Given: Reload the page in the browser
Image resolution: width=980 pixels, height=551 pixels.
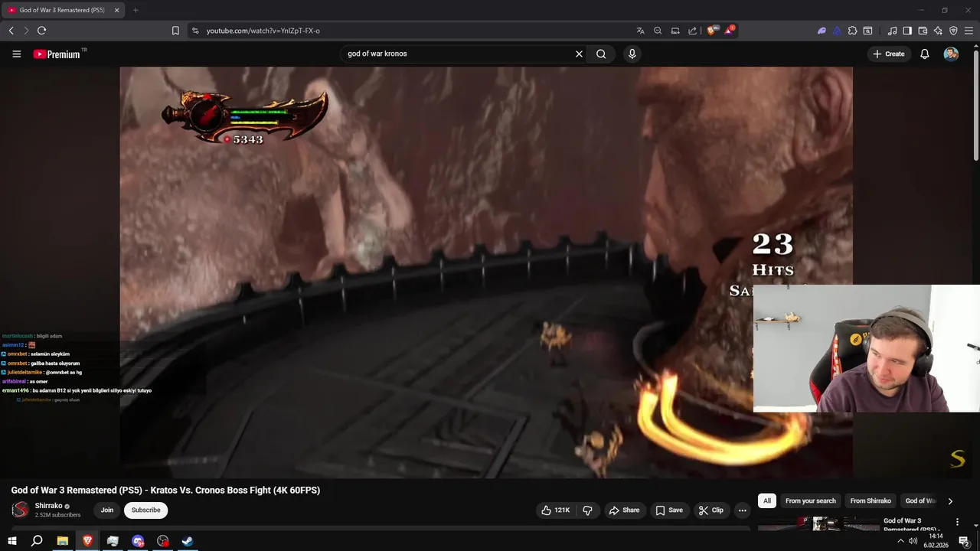Looking at the screenshot, I should pos(41,31).
